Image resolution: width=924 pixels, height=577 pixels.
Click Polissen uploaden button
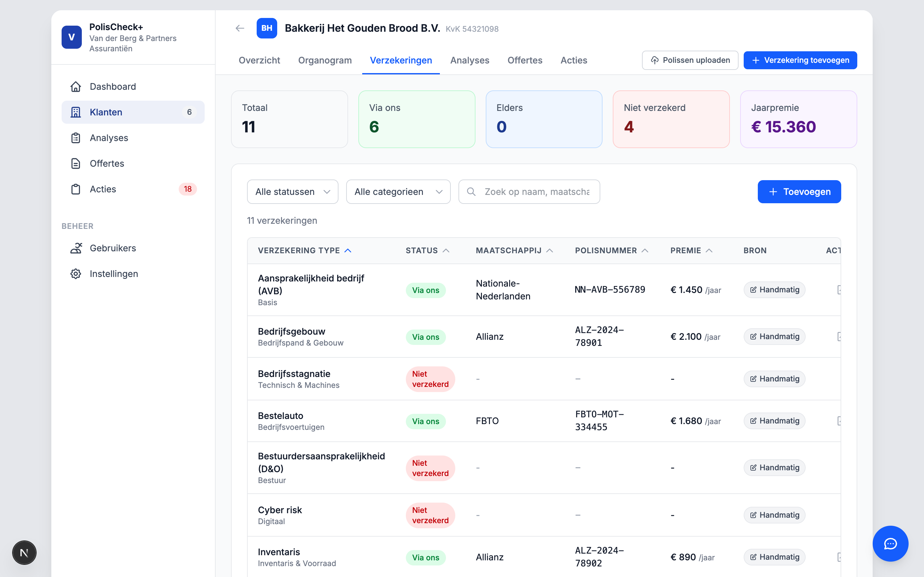click(x=690, y=60)
